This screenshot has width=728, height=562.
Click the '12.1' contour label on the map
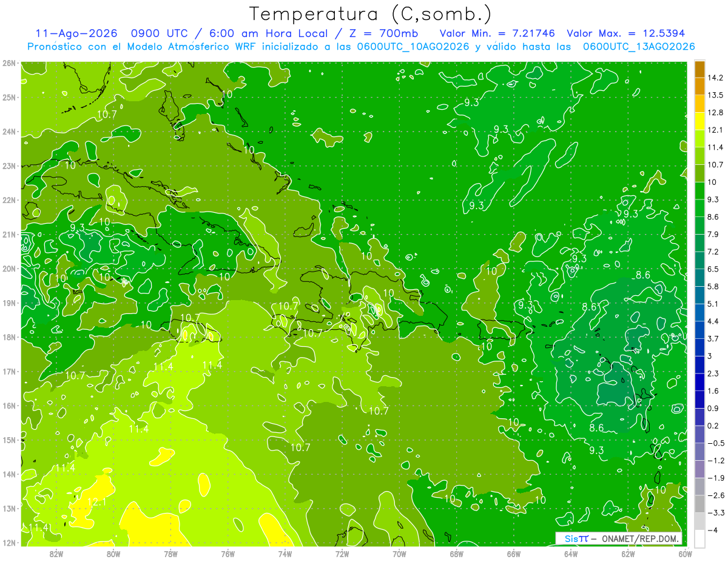click(x=97, y=502)
